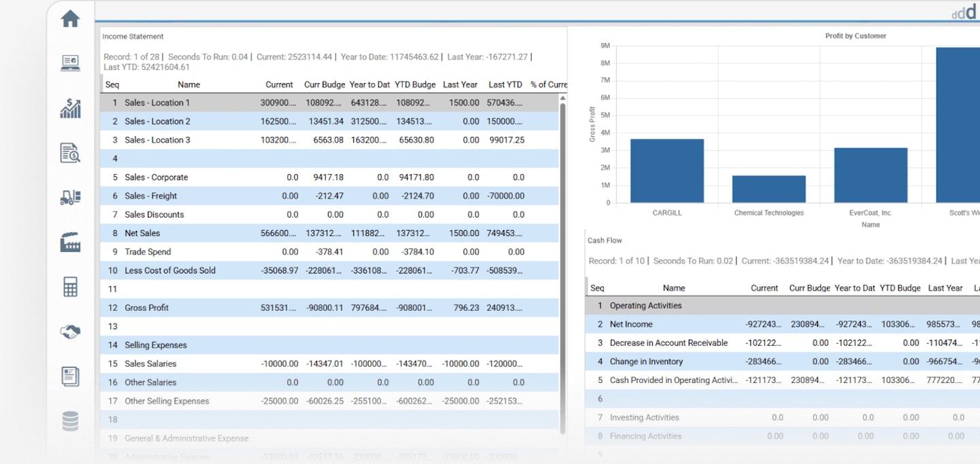The image size is (980, 464).
Task: Open the laptop payment icon in sidebar
Action: (x=70, y=63)
